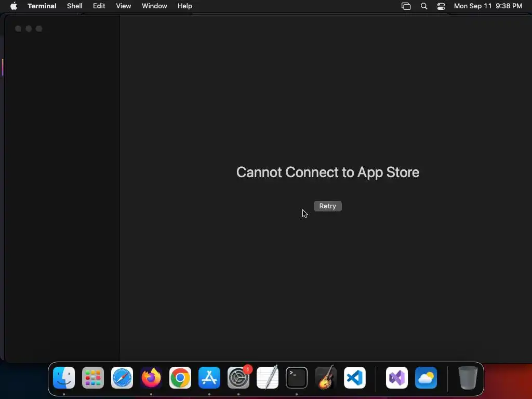This screenshot has width=532, height=399.
Task: Launch Google Chrome from the Dock
Action: (180, 378)
